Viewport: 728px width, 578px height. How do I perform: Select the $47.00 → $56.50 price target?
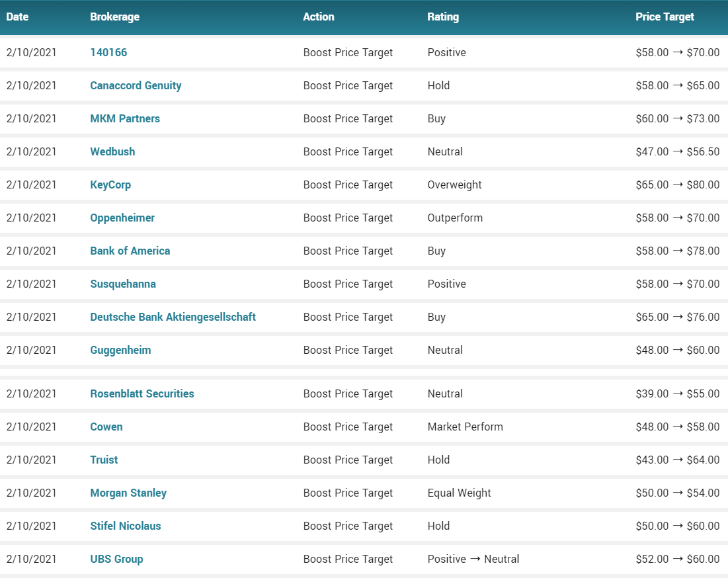677,151
